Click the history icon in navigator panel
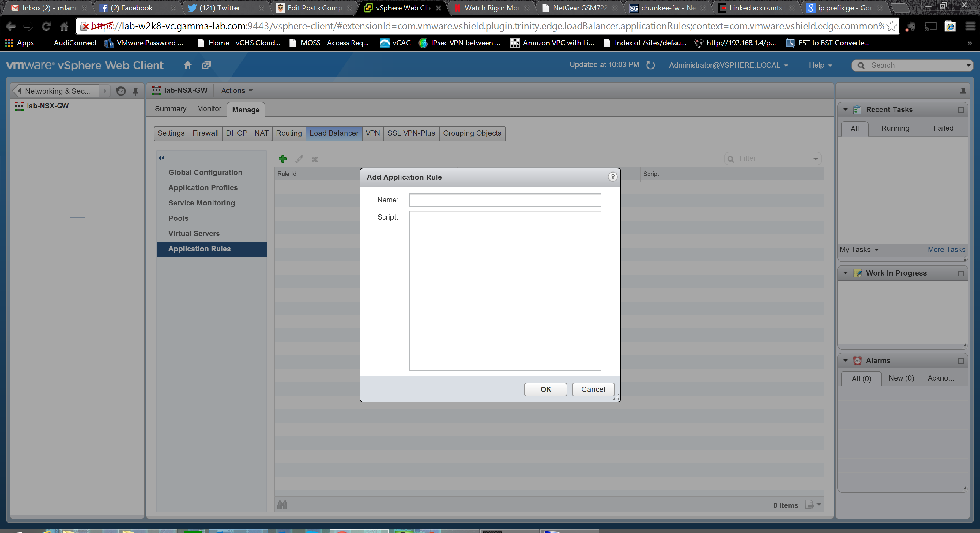 pos(121,91)
